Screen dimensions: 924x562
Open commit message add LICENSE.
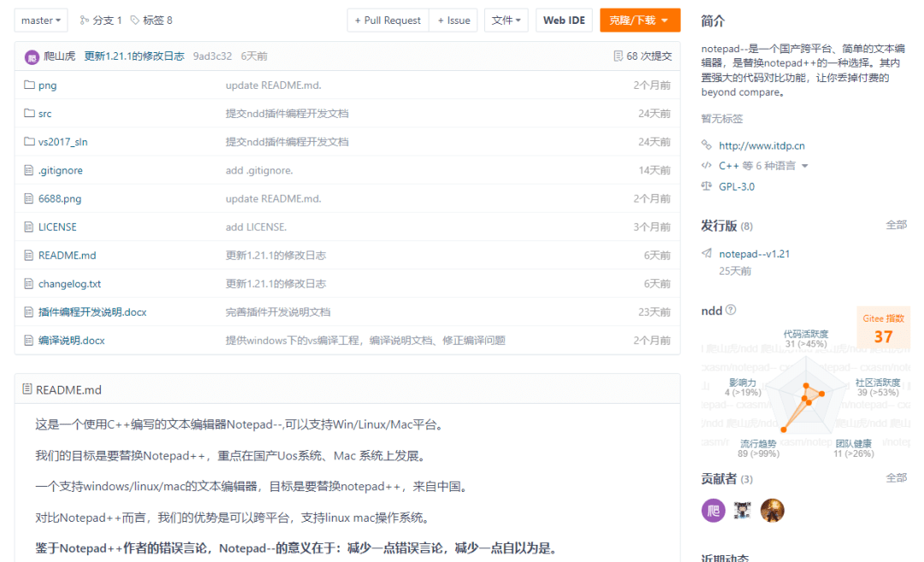[257, 228]
